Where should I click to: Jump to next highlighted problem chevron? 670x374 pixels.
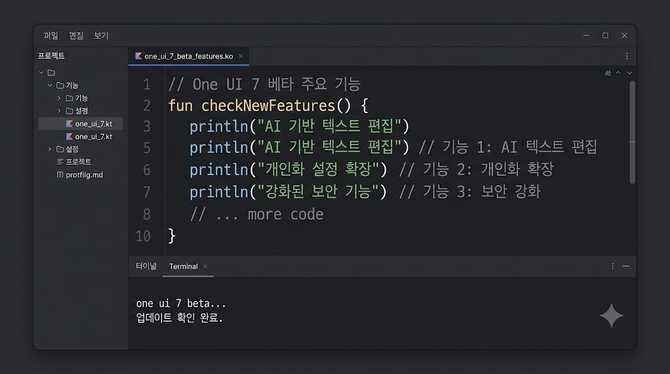click(x=629, y=73)
